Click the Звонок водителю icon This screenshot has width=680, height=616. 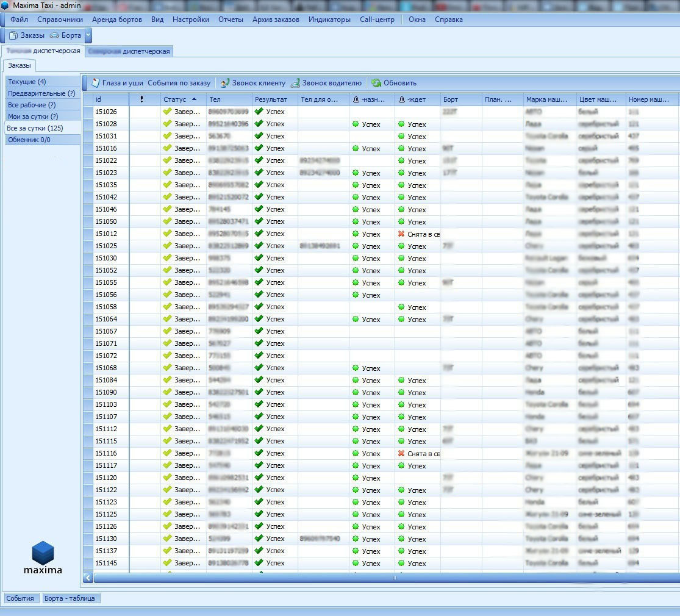click(295, 83)
